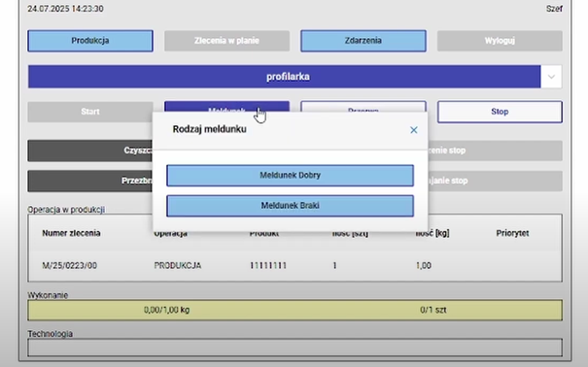Click the Numer zlecenia column header
This screenshot has width=588, height=367.
tap(71, 233)
